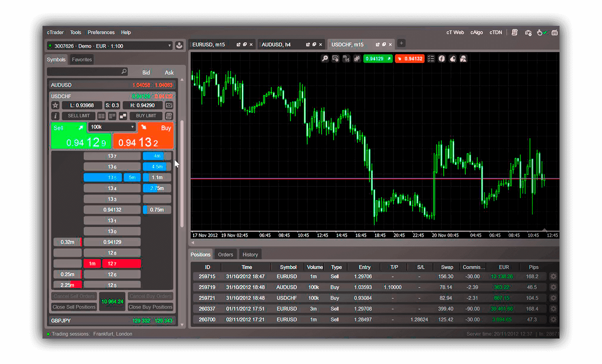Open the Preferences menu
The height and width of the screenshot is (364, 602).
[101, 32]
